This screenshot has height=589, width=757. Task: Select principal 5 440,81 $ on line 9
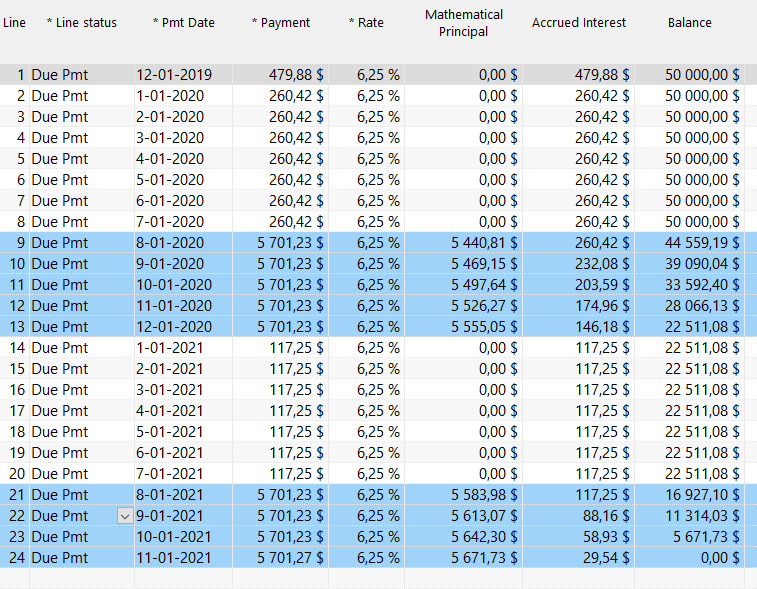(x=463, y=243)
